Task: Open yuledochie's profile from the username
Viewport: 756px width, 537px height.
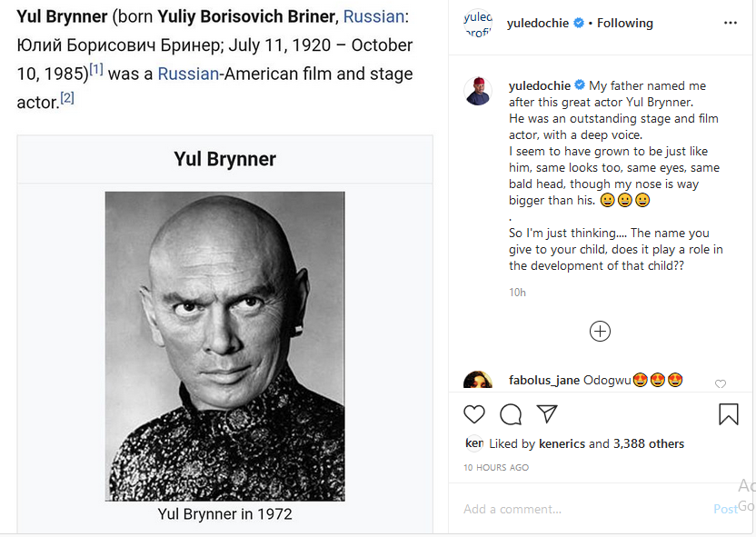Action: [x=537, y=23]
